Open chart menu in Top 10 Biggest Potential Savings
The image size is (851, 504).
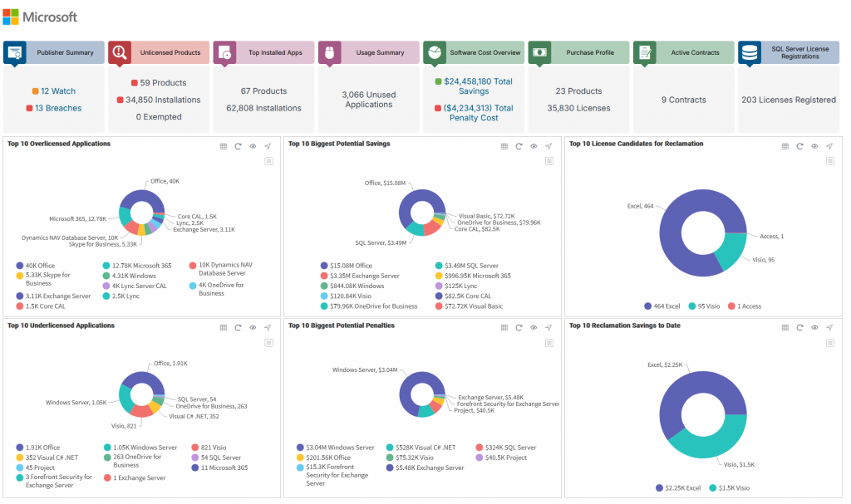point(549,161)
